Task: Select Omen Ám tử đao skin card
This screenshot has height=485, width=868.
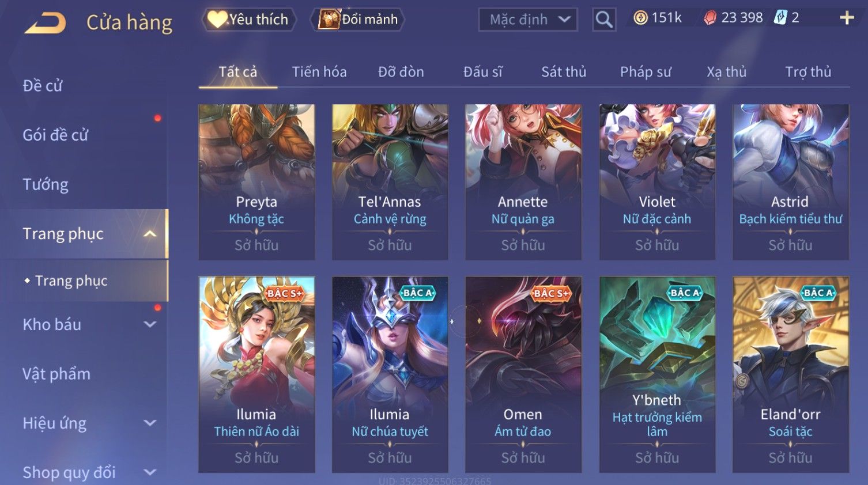Action: (x=523, y=374)
